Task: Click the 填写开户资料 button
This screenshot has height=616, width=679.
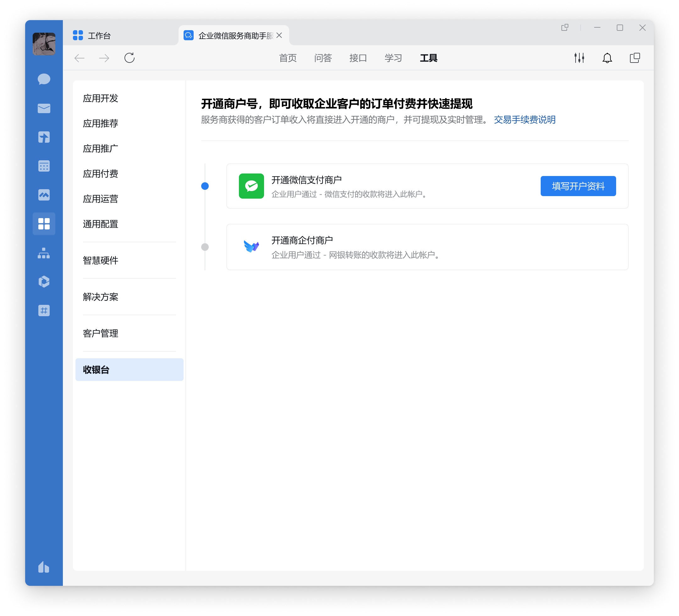Action: (578, 186)
